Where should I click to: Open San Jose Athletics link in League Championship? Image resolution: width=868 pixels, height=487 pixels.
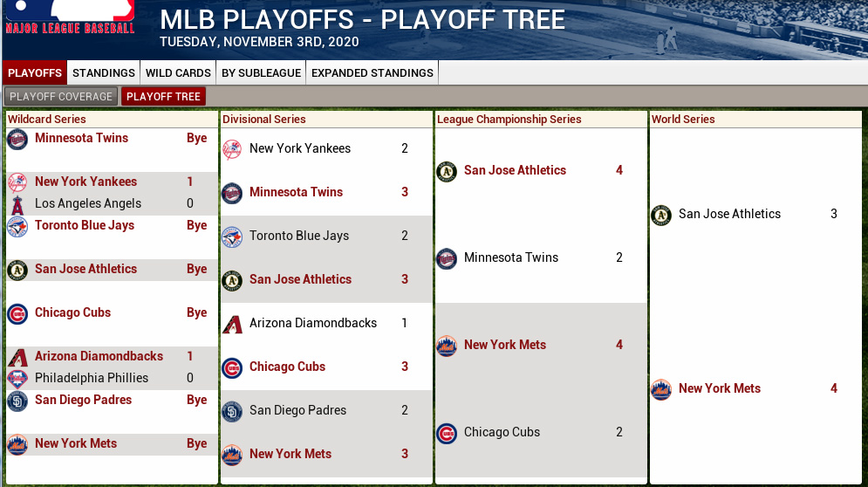coord(515,170)
